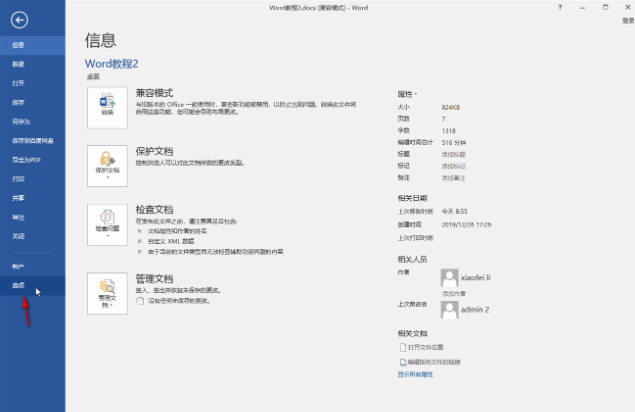The image size is (635, 412).
Task: Select the Info (信息) tab in sidebar
Action: (x=32, y=45)
